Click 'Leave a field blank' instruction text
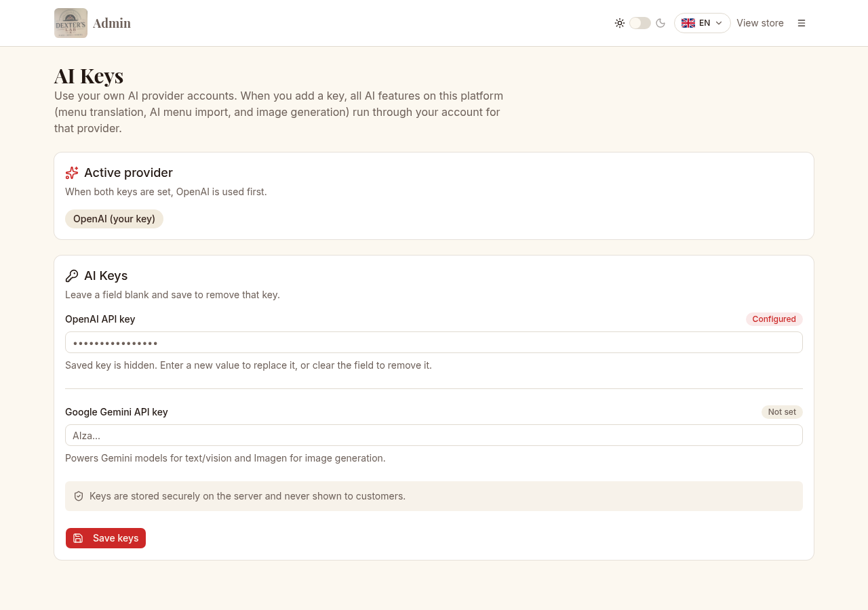Image resolution: width=868 pixels, height=610 pixels. click(x=172, y=295)
